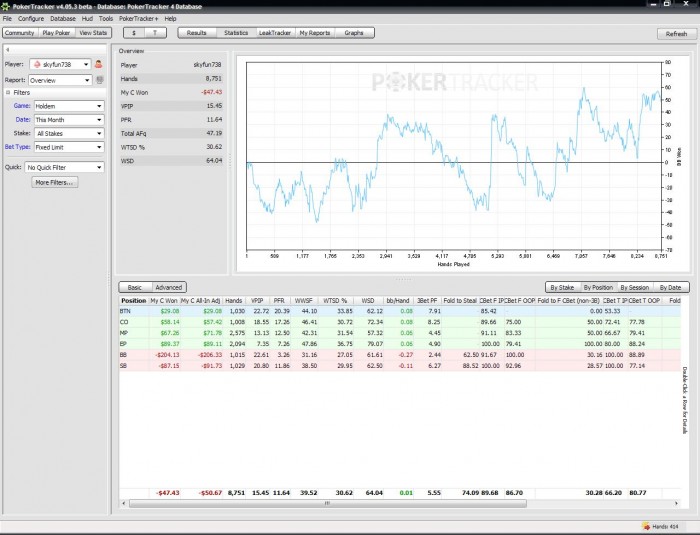Group results By Session

635,288
